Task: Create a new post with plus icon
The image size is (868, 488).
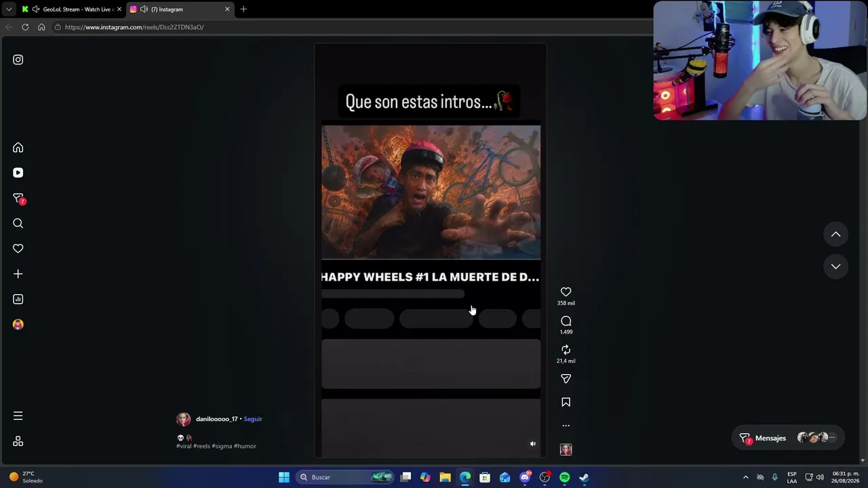Action: tap(18, 274)
